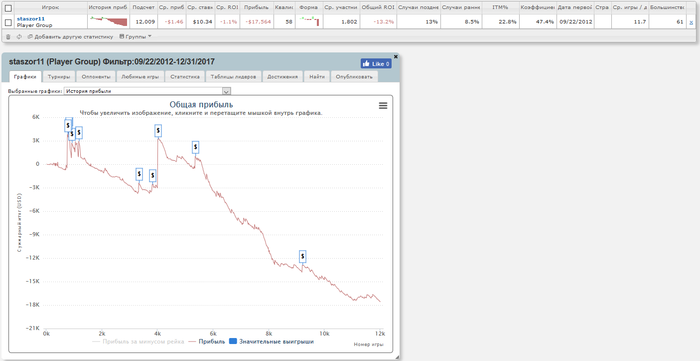Viewport: 700px width, 361px height.
Task: Click the 'Общая прибыль' chart title
Action: [201, 105]
